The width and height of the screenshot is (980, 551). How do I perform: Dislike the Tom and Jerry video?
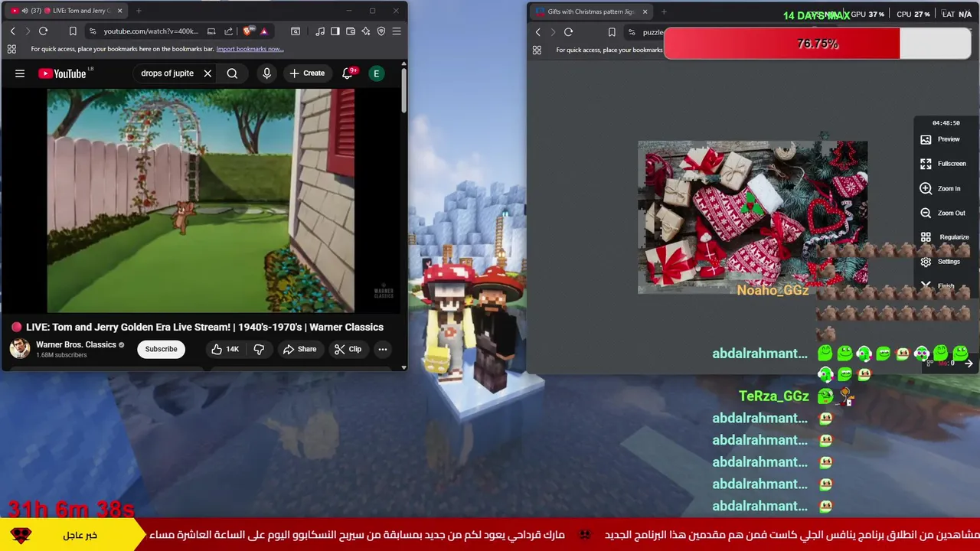click(x=259, y=349)
